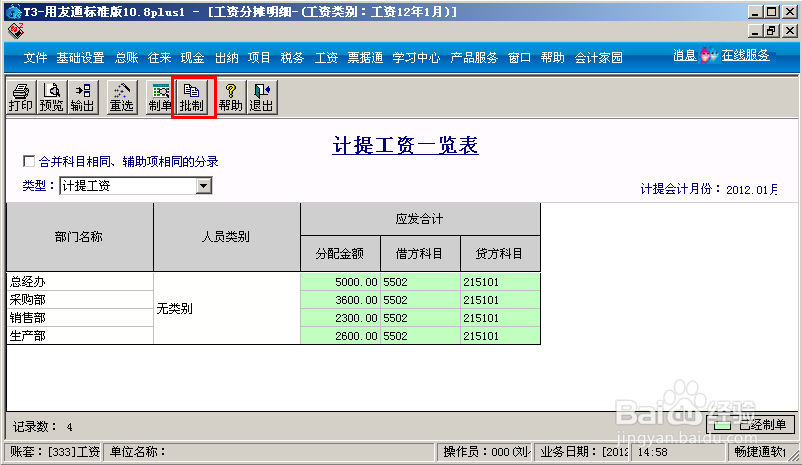802x465 pixels.
Task: Open the 学习中心 menu
Action: [x=416, y=58]
